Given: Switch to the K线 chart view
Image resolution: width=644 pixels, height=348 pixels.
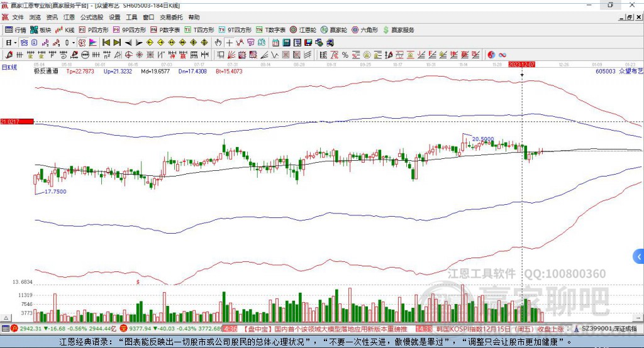Looking at the screenshot, I should (65, 30).
